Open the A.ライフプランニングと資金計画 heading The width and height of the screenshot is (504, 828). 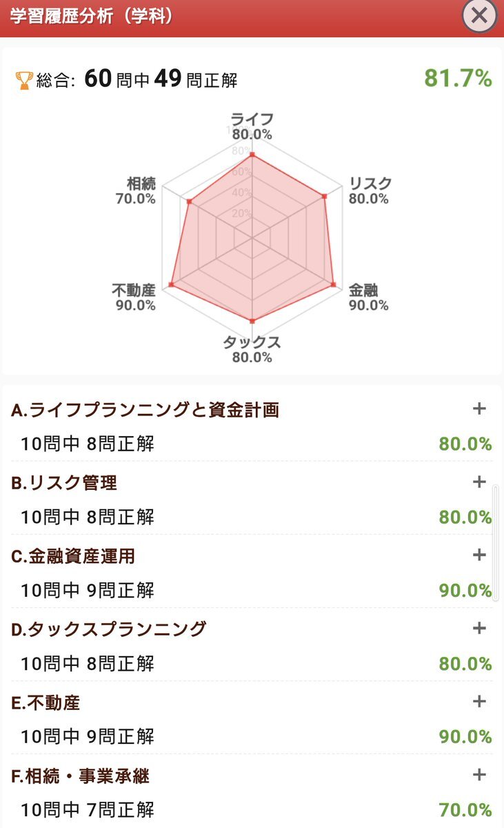[x=145, y=410]
